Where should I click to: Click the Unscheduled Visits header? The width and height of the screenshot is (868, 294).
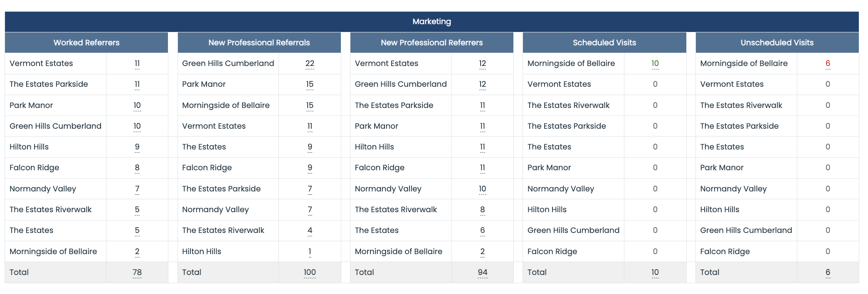click(777, 43)
